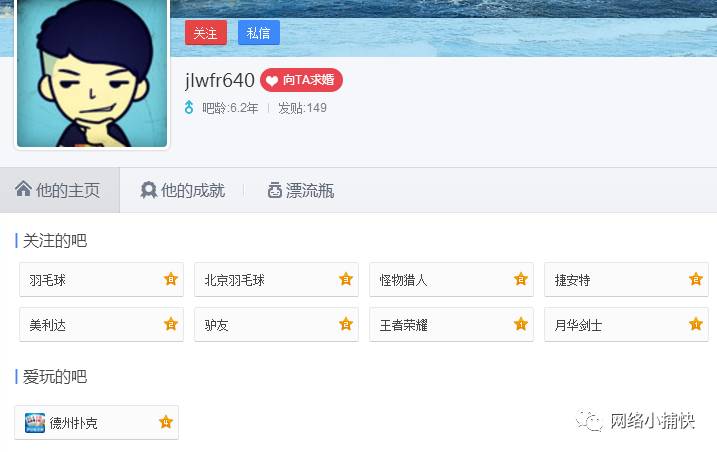
Task: Click the 德州扑克 poker game icon
Action: 35,423
